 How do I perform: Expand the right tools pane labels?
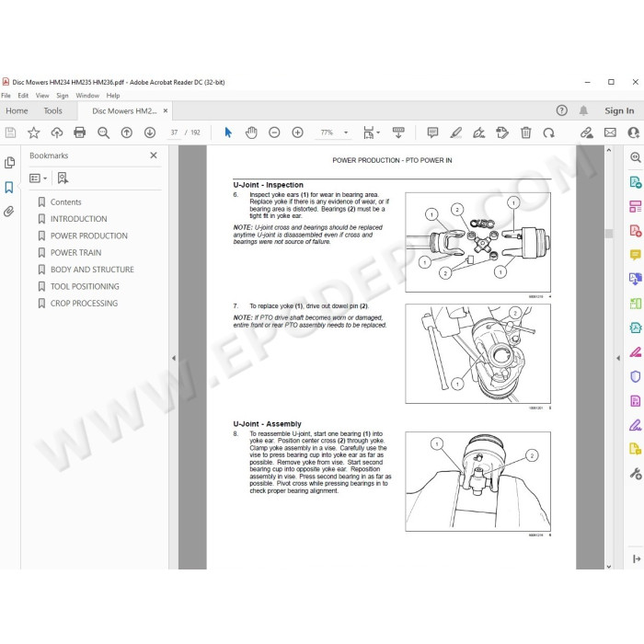pyautogui.click(x=637, y=558)
